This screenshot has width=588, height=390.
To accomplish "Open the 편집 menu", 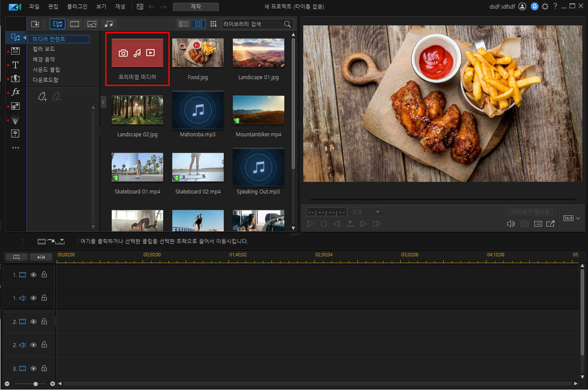I will [53, 6].
